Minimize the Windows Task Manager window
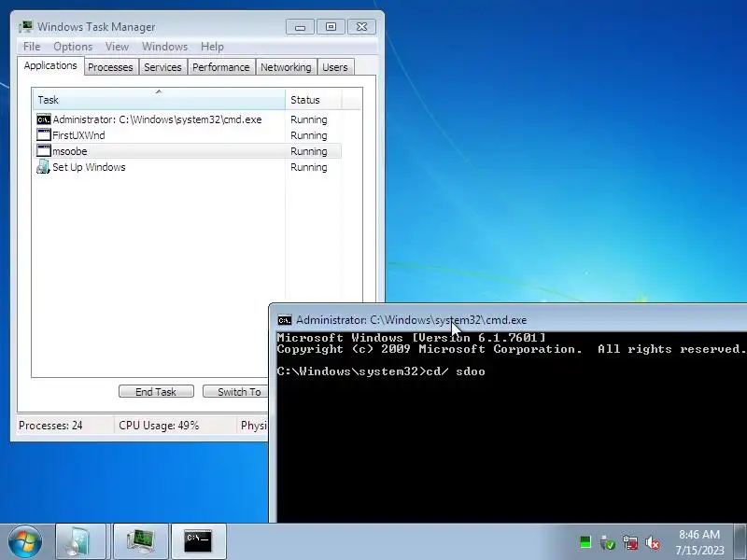Image resolution: width=747 pixels, height=560 pixels. 300,27
